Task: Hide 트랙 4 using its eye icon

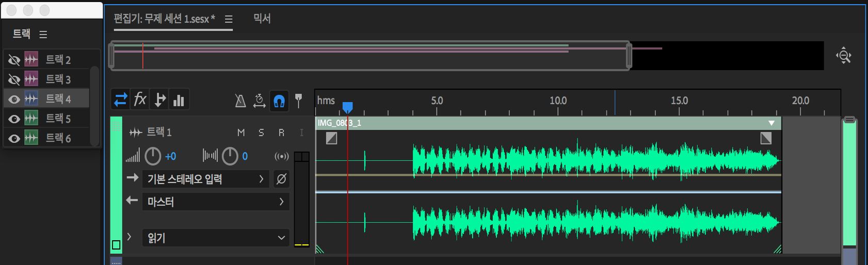Action: [x=14, y=99]
